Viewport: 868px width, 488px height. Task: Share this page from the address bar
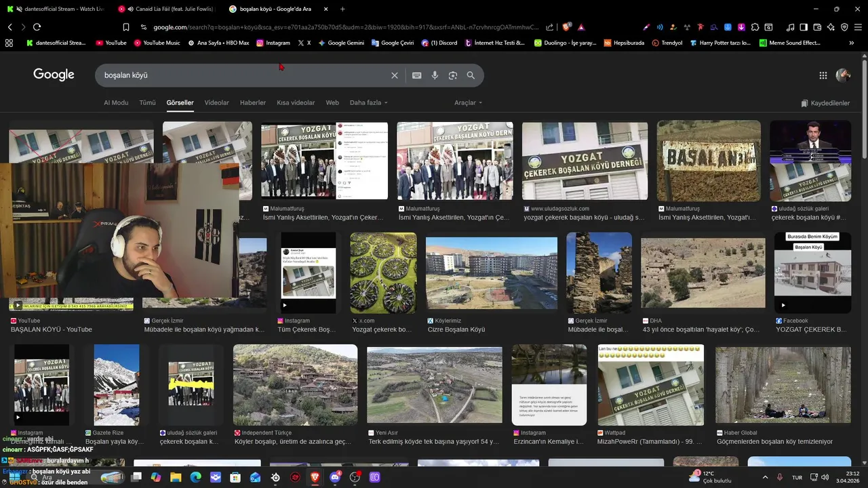tap(549, 27)
